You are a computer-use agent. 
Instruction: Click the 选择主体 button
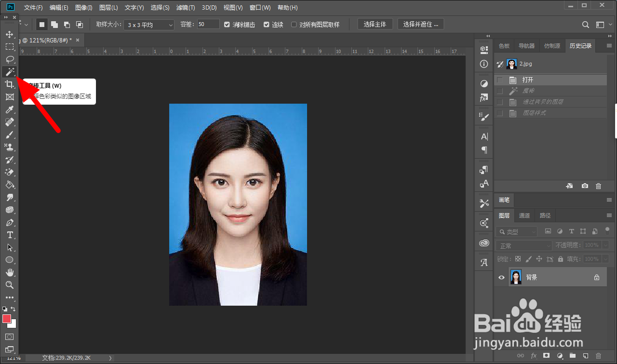375,24
